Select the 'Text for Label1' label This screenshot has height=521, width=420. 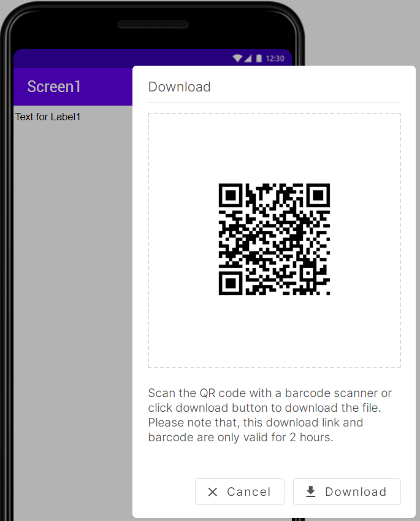pos(48,117)
